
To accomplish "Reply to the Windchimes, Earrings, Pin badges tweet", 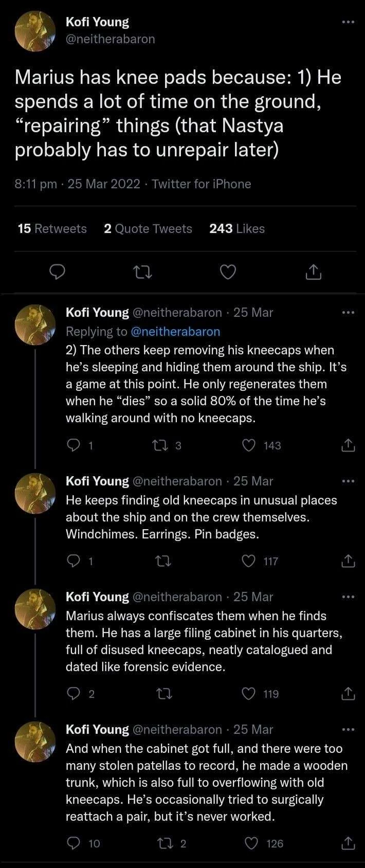I will coord(74,562).
